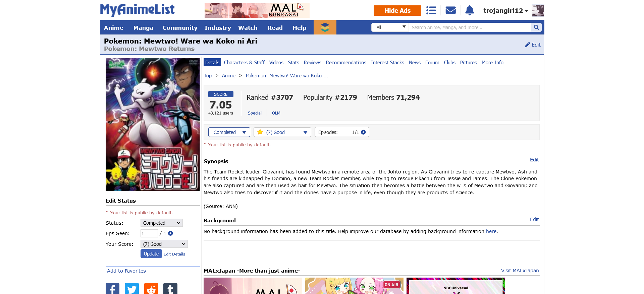Share on Reddit icon
Image resolution: width=644 pixels, height=294 pixels.
pos(151,289)
